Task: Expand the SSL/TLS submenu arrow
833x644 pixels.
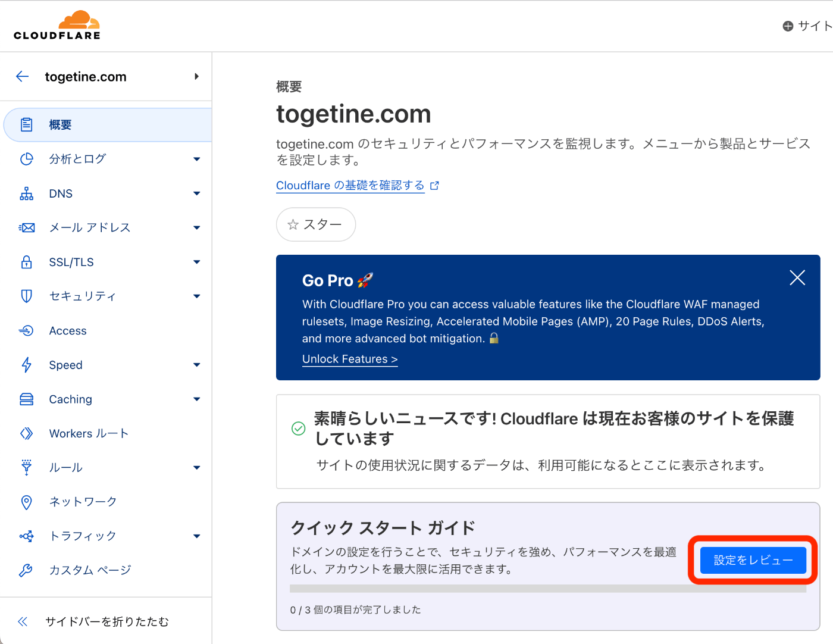Action: pos(197,262)
